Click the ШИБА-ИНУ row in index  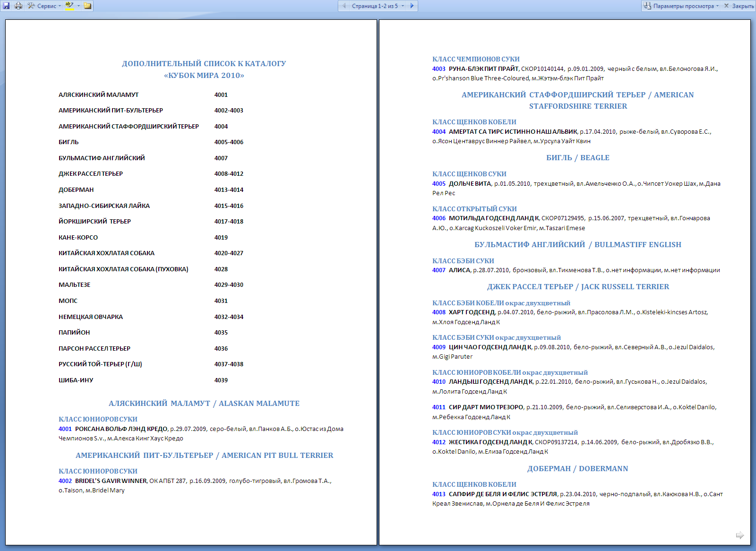pyautogui.click(x=76, y=380)
